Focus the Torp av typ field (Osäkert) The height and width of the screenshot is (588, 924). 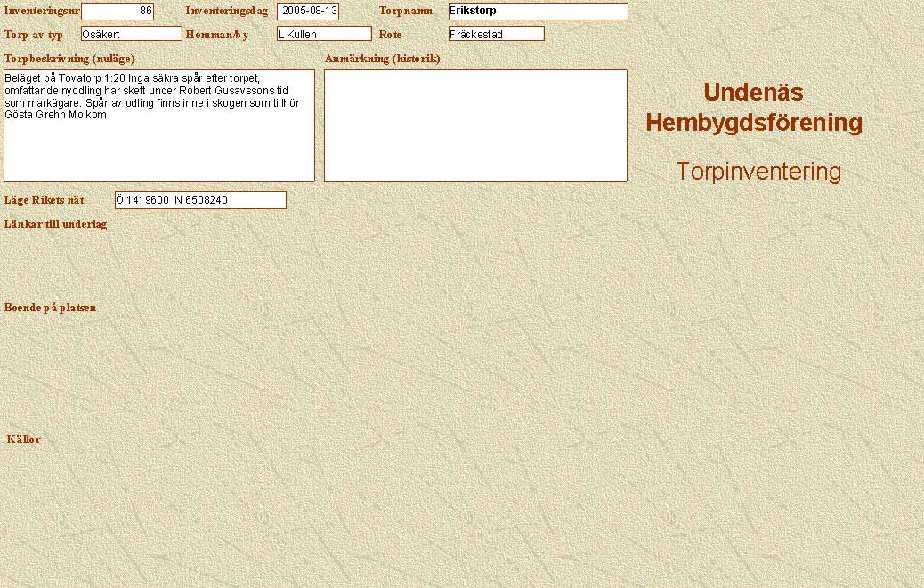tap(131, 34)
